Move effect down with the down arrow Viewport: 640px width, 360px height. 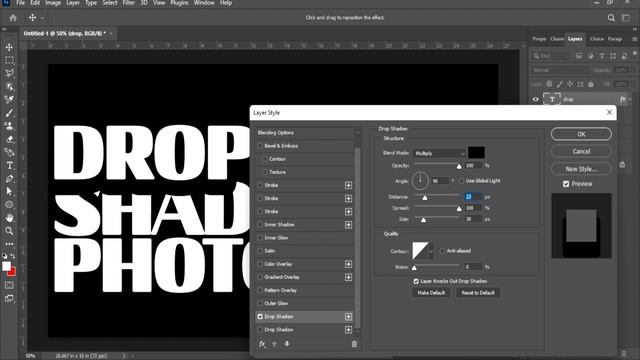click(x=287, y=344)
